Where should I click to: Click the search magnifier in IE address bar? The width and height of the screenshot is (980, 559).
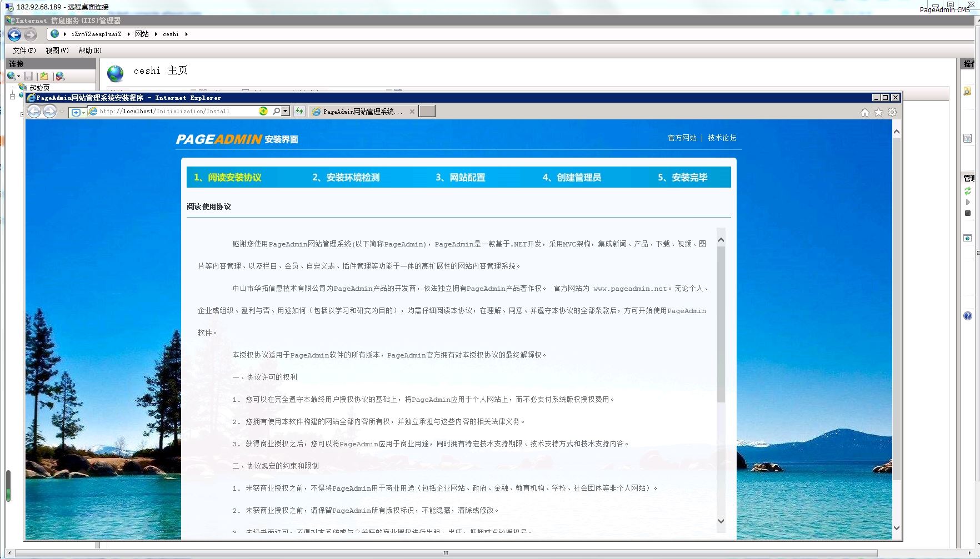pyautogui.click(x=276, y=111)
